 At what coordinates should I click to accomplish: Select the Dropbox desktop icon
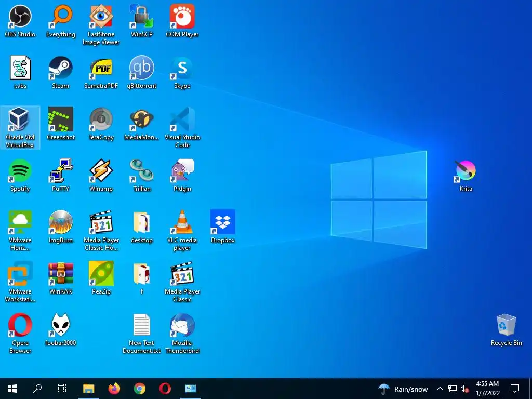coord(222,227)
